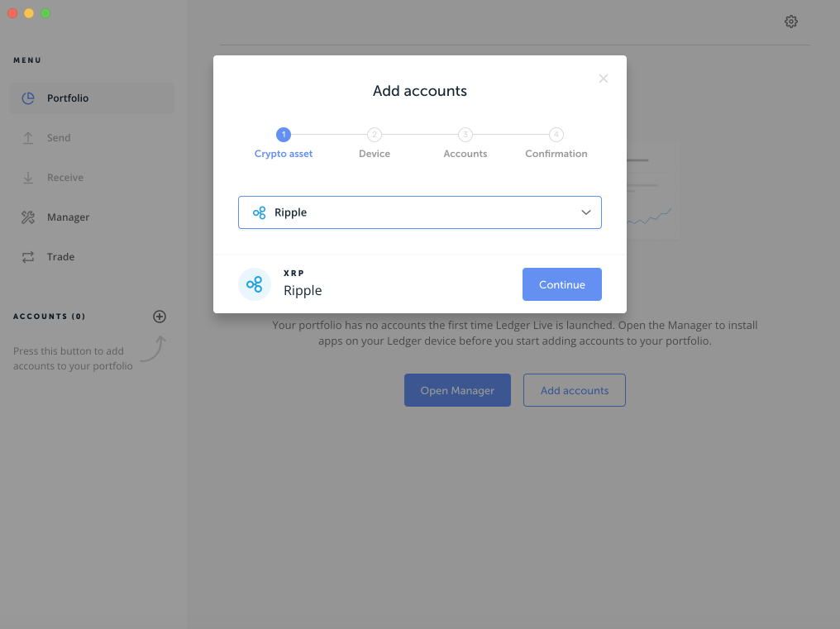The image size is (840, 629).
Task: Click the Trade exchange arrows icon
Action: [x=28, y=256]
